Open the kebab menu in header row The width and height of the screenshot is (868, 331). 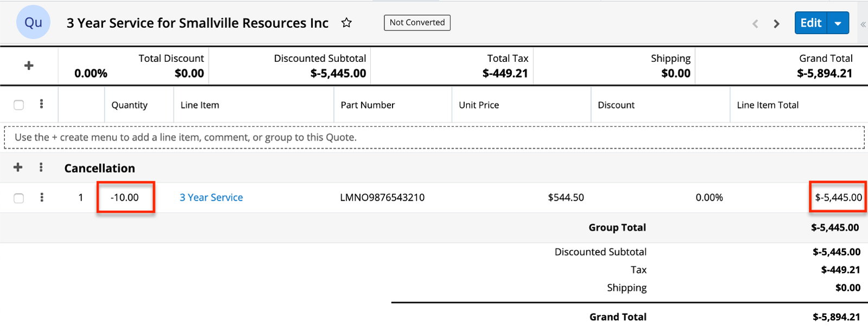[x=41, y=104]
